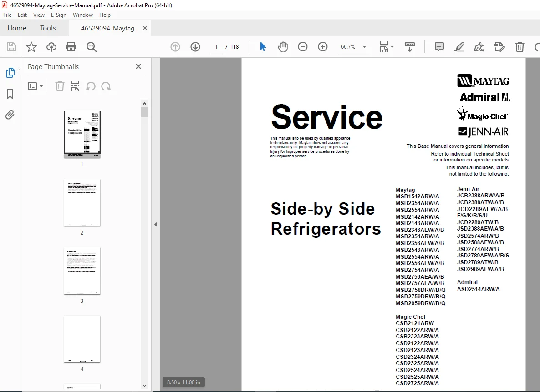Click thumbnails scrollbar up arrow
Viewport: 540px width, 392px height.
145,104
